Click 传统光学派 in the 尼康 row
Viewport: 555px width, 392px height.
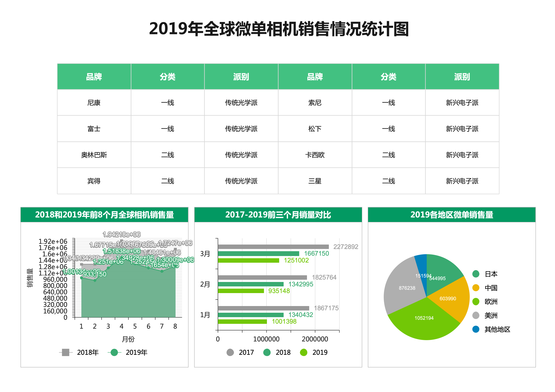point(241,103)
